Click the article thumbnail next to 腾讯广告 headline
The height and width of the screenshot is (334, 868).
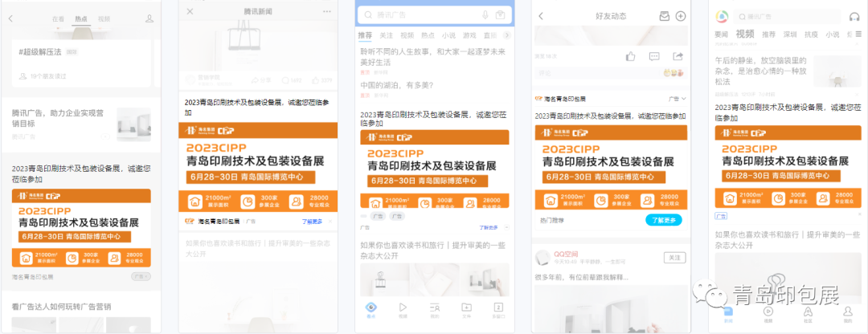click(x=133, y=124)
